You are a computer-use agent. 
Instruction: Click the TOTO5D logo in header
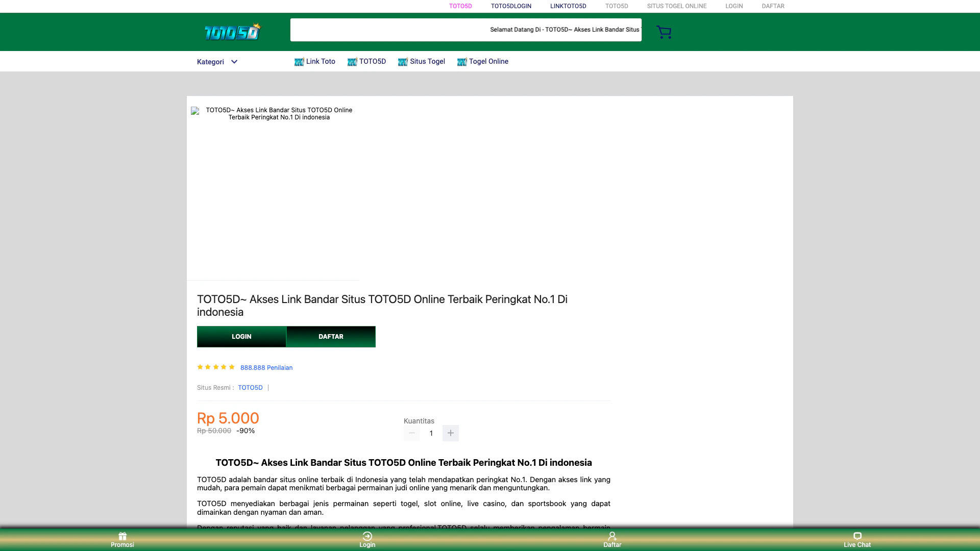233,32
